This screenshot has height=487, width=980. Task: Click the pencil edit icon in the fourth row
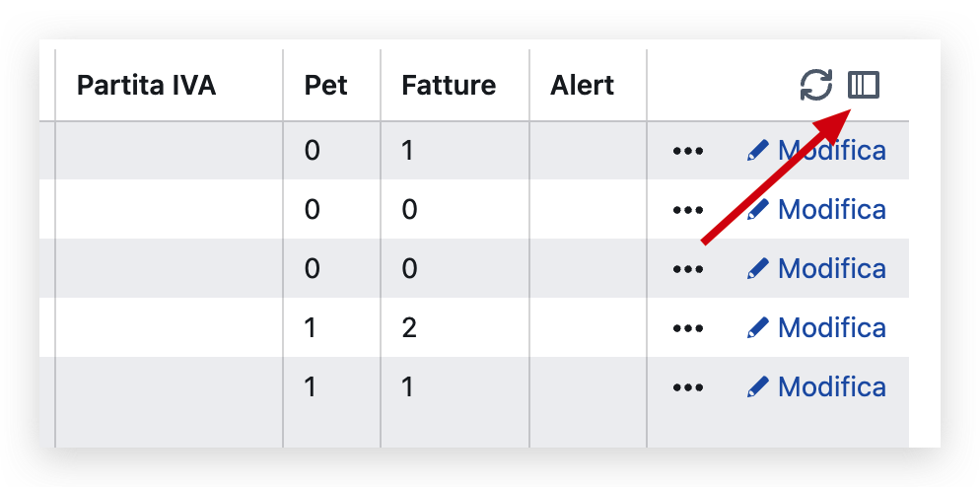tap(757, 328)
